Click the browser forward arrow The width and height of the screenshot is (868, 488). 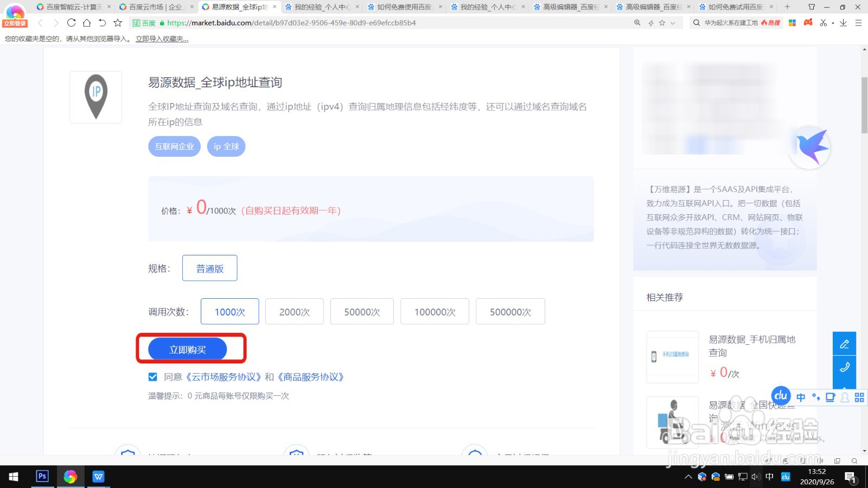(x=55, y=23)
